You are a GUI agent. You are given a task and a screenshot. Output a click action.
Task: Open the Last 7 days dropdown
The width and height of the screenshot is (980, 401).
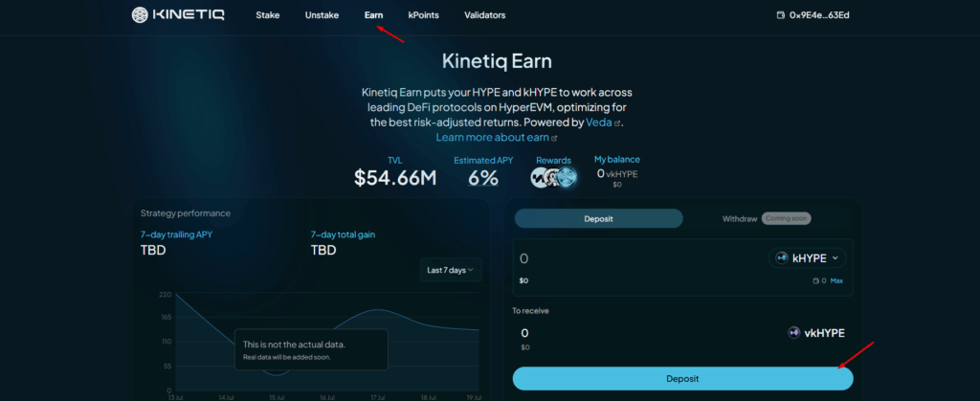click(x=451, y=270)
